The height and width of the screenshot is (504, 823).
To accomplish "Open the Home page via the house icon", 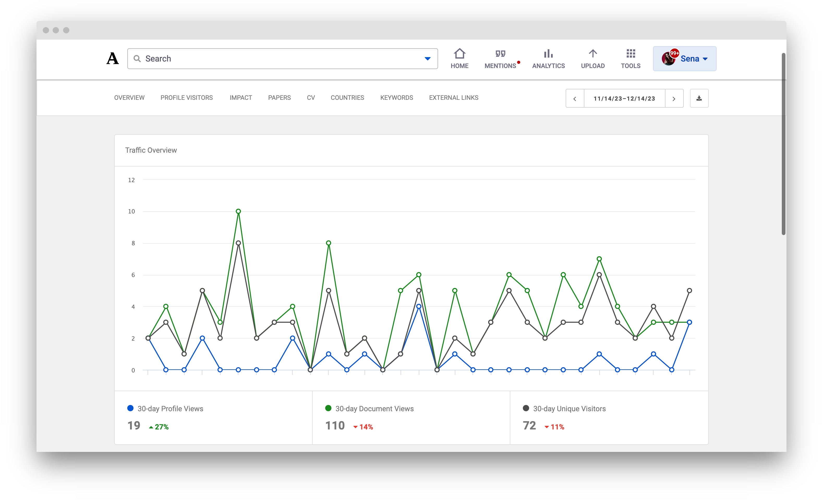I will tap(459, 58).
